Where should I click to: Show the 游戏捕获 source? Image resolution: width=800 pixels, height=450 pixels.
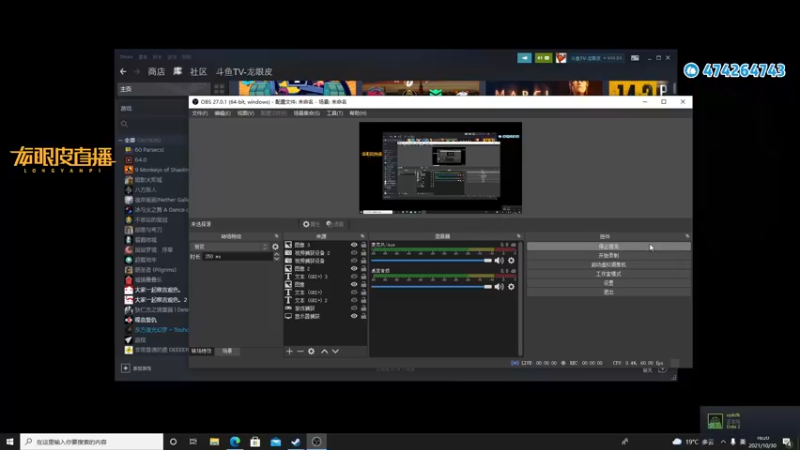click(x=354, y=308)
